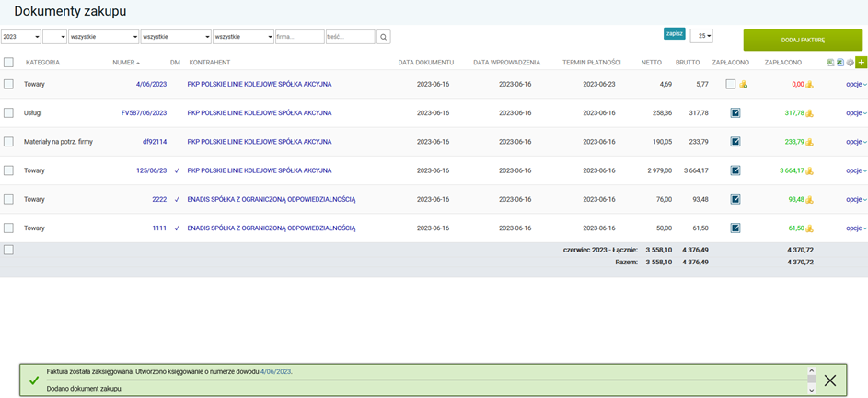Sort table by NUMER column header

click(124, 63)
